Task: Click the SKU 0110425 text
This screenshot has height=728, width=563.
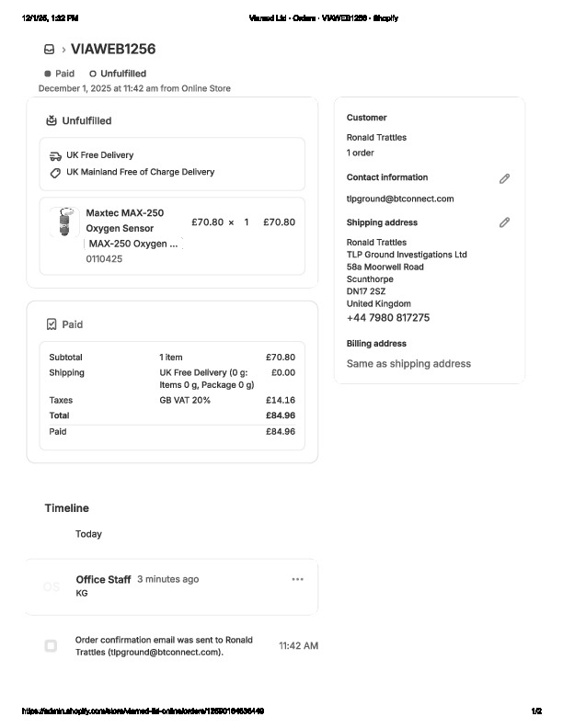Action: pyautogui.click(x=104, y=259)
